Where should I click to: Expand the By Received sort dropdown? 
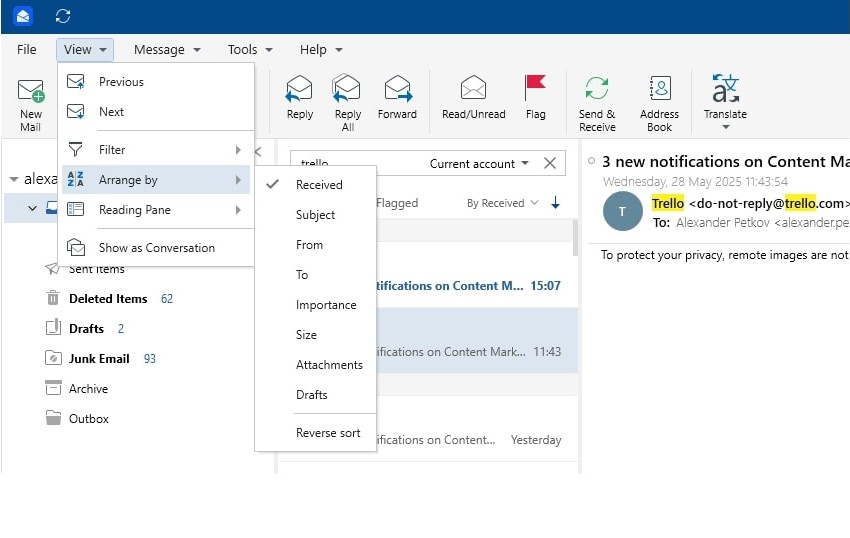tap(503, 203)
